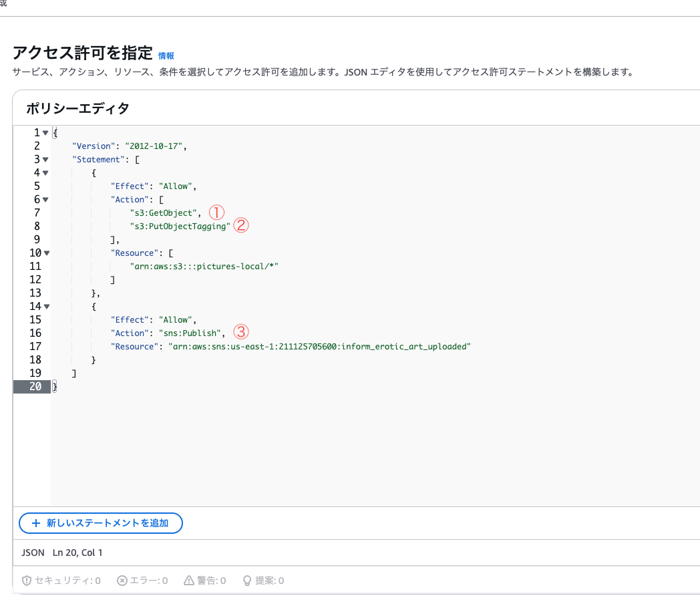This screenshot has height=612, width=700.
Task: Click red circled annotation number 1
Action: 216,212
